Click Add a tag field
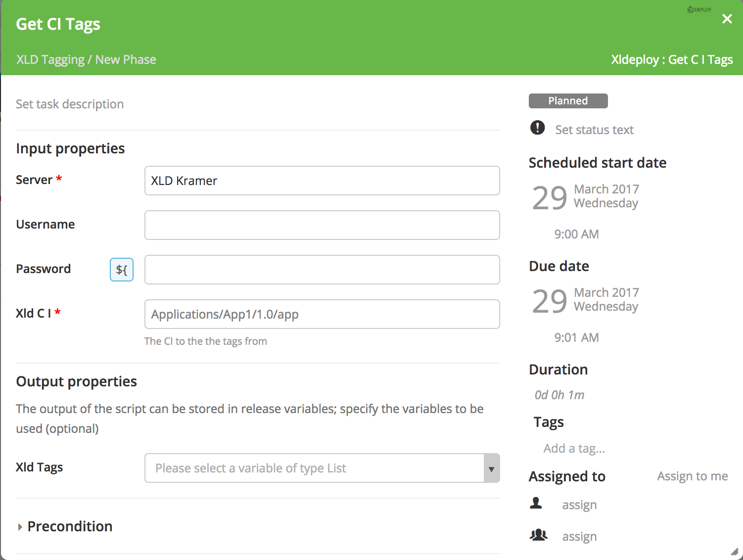The width and height of the screenshot is (743, 560). point(574,448)
